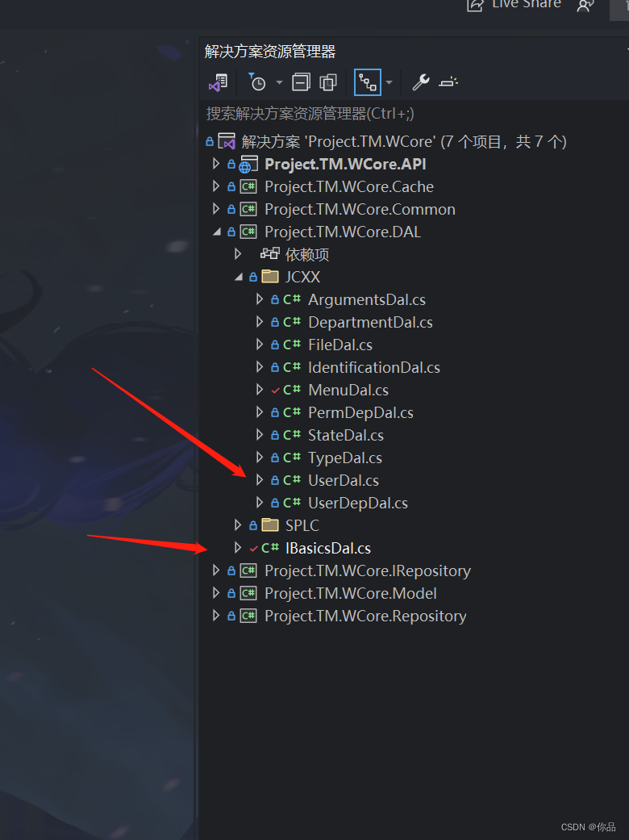Click the Show All Files icon

click(327, 82)
